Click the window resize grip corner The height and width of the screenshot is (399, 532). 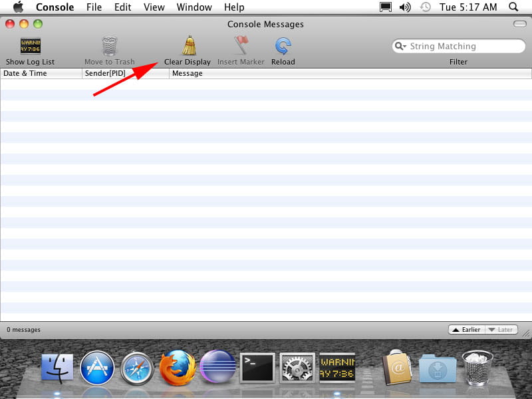point(526,334)
